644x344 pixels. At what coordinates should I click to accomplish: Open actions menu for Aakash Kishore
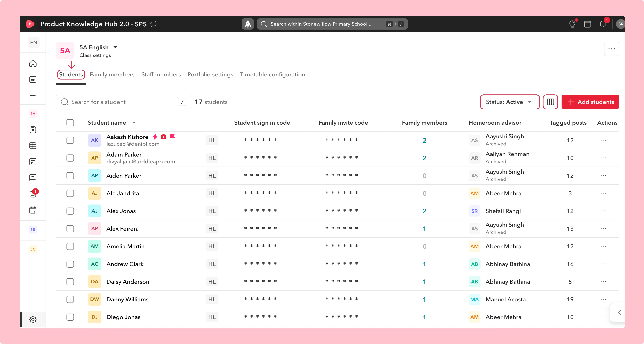coord(603,140)
